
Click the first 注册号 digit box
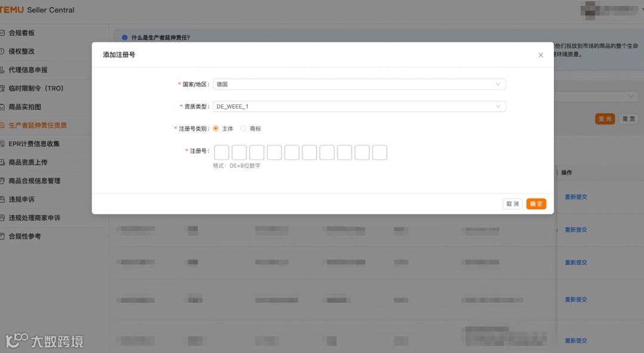pos(221,153)
